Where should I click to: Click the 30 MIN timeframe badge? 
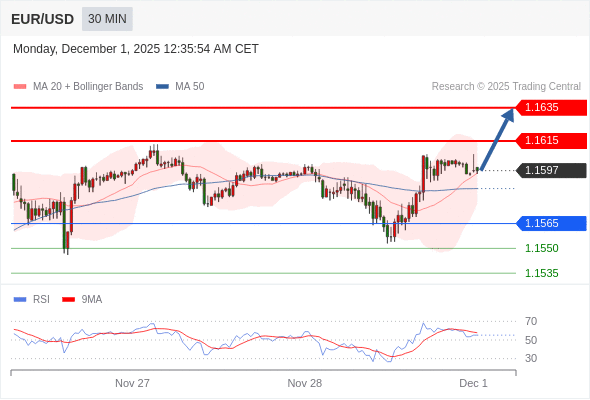pos(107,19)
